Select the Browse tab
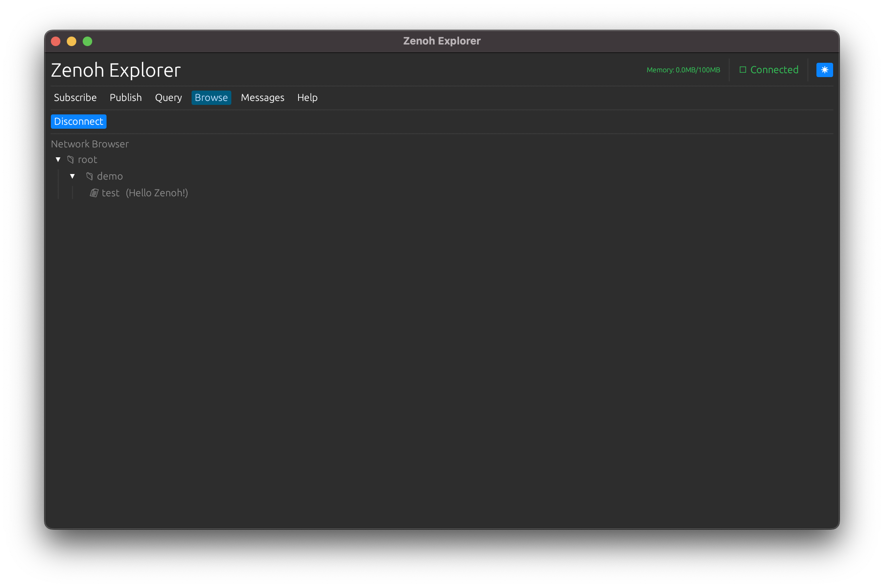The height and width of the screenshot is (588, 884). [211, 98]
